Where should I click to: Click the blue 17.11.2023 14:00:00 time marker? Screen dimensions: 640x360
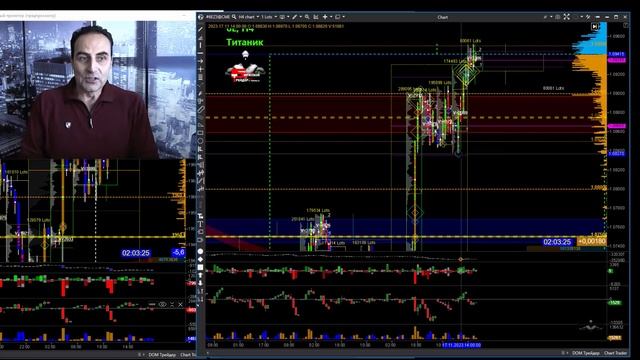[461, 345]
